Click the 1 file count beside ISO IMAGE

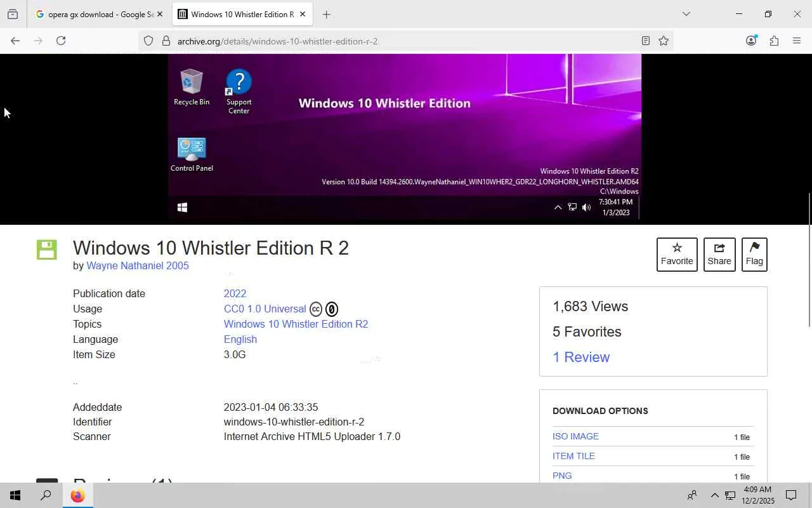click(x=742, y=437)
